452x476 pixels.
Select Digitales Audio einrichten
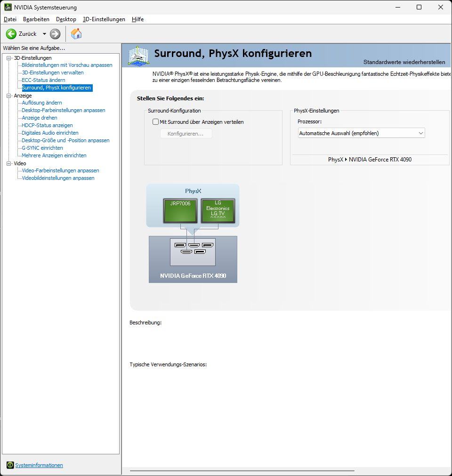50,133
